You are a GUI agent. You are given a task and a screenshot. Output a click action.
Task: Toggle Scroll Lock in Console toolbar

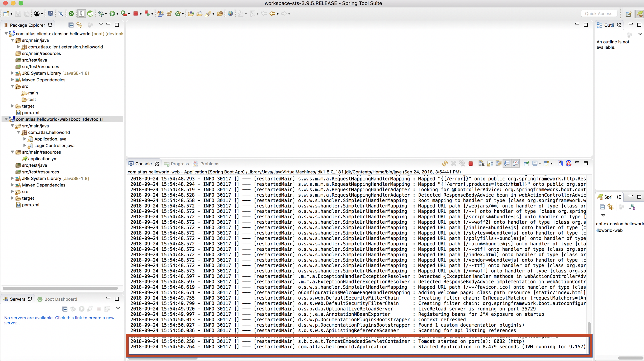(x=490, y=163)
